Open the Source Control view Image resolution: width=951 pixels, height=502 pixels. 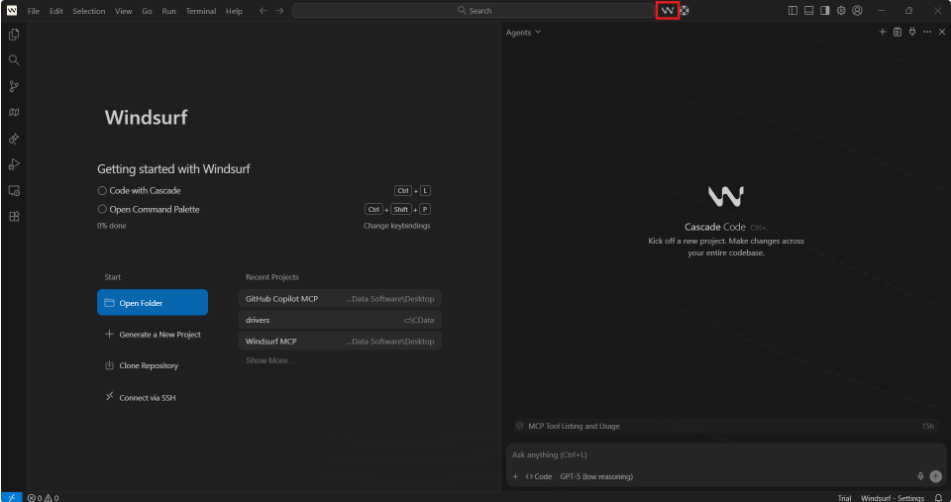click(14, 86)
